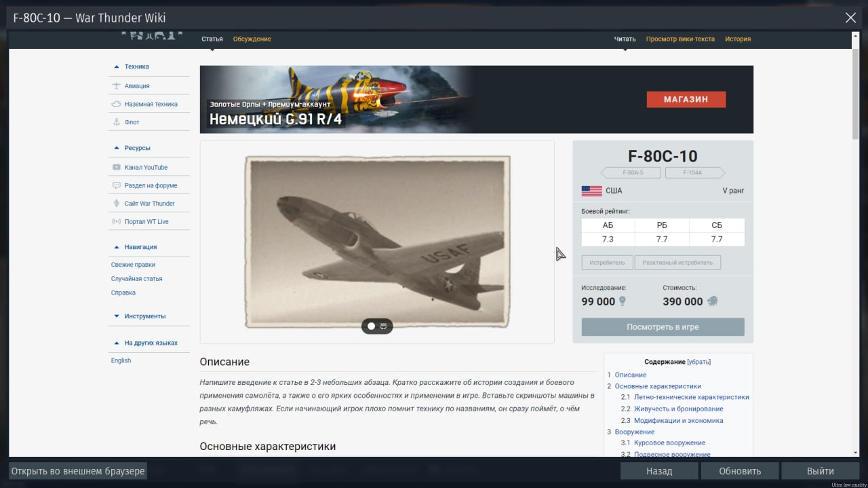
Task: Open the Наземная техника tank icon
Action: click(x=116, y=104)
